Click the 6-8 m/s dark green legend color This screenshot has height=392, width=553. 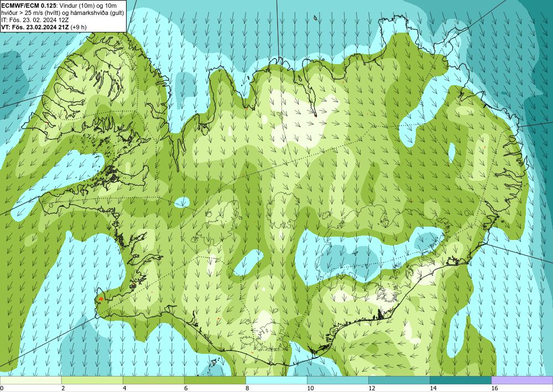click(x=215, y=380)
